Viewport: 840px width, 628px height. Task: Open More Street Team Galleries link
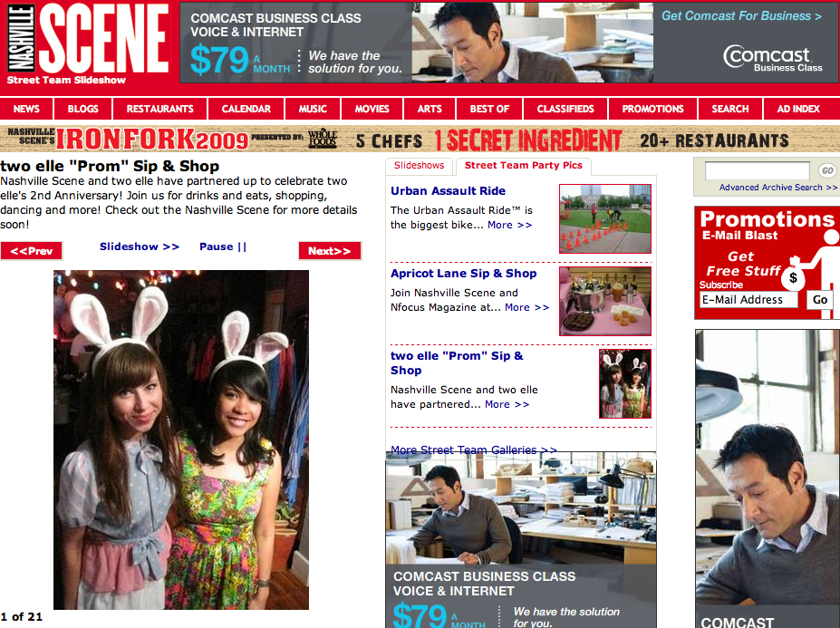click(474, 450)
